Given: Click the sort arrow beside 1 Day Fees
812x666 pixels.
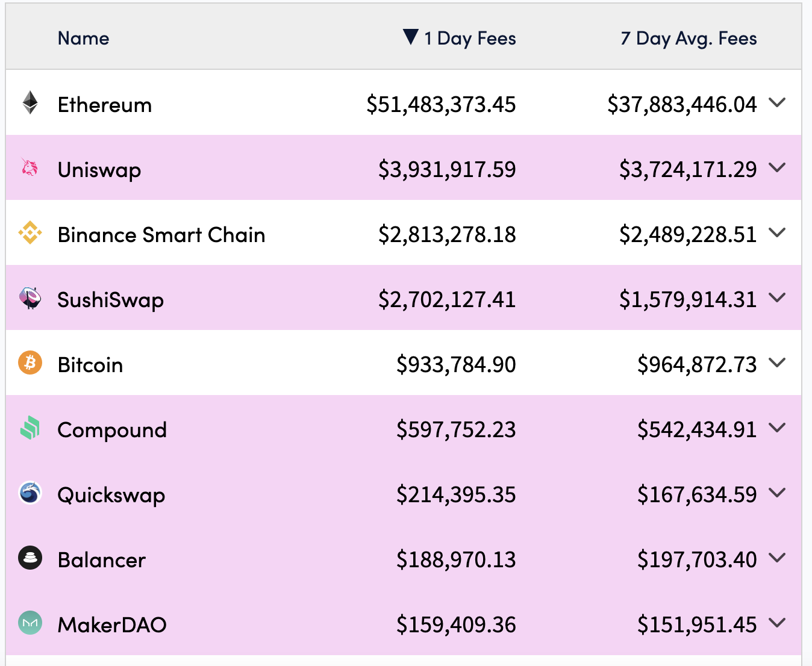Looking at the screenshot, I should tap(411, 37).
